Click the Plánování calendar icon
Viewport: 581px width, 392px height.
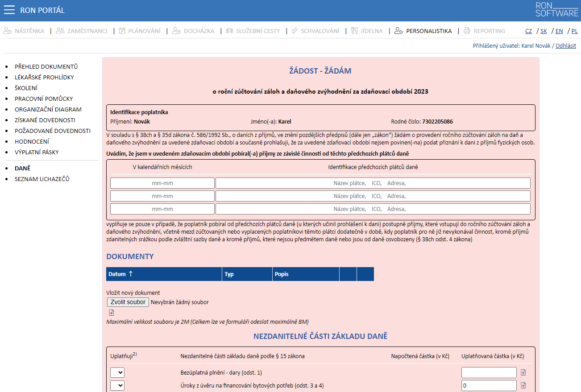(122, 31)
